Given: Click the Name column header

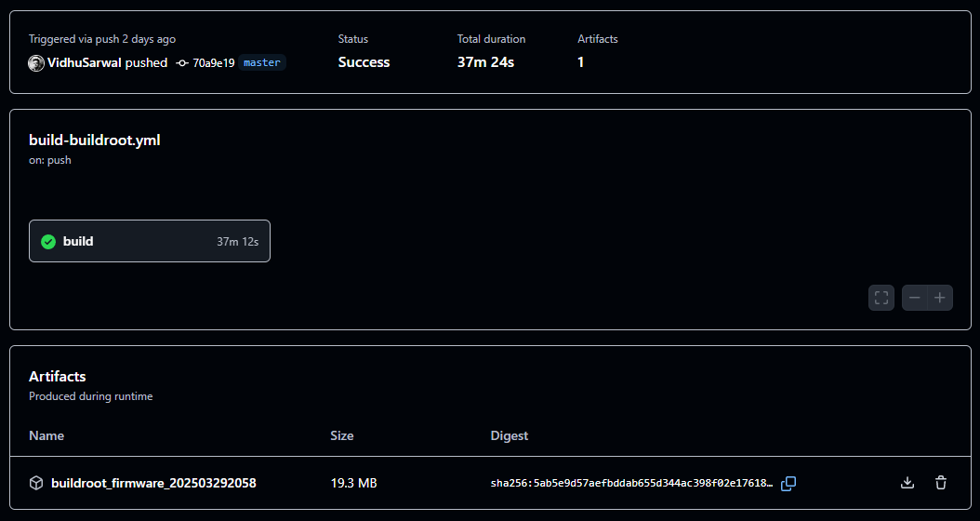Looking at the screenshot, I should pyautogui.click(x=46, y=435).
